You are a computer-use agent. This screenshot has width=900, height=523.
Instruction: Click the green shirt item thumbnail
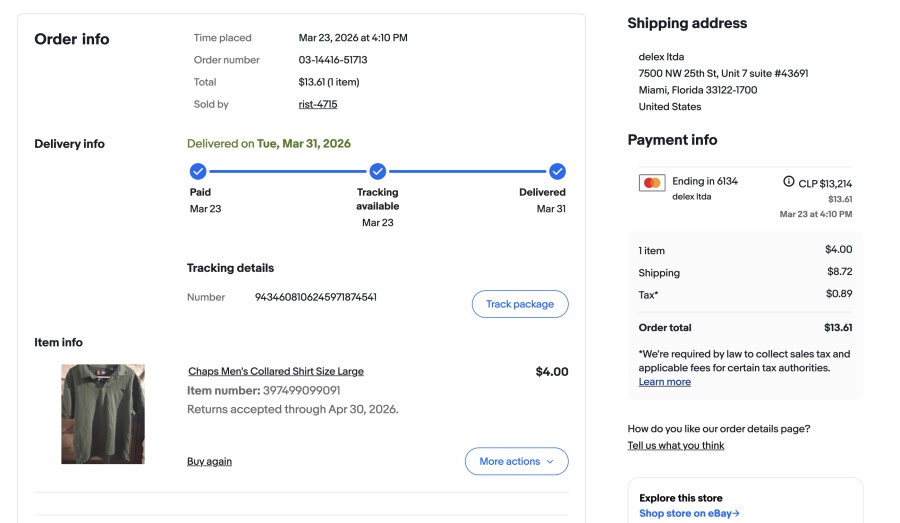(103, 413)
